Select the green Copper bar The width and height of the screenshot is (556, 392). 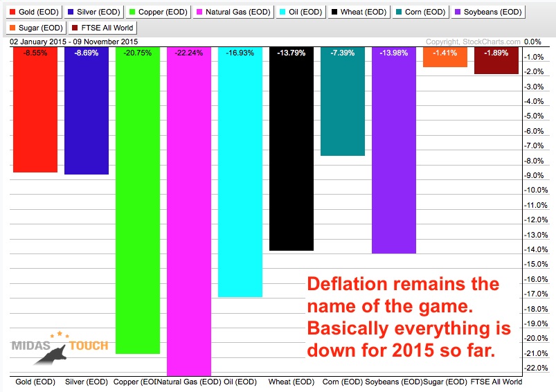point(138,200)
